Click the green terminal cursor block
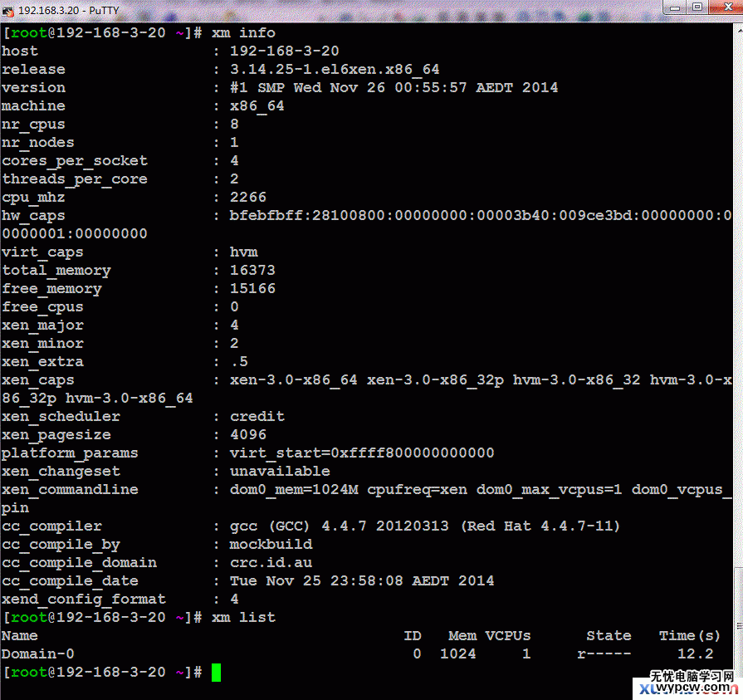Viewport: 743px width, 700px height. click(216, 672)
